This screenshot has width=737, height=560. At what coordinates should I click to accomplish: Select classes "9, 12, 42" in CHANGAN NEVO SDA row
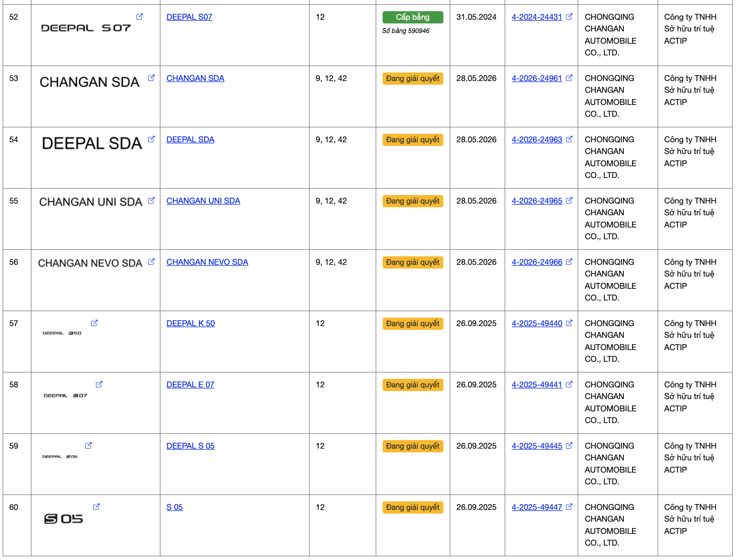[x=331, y=262]
